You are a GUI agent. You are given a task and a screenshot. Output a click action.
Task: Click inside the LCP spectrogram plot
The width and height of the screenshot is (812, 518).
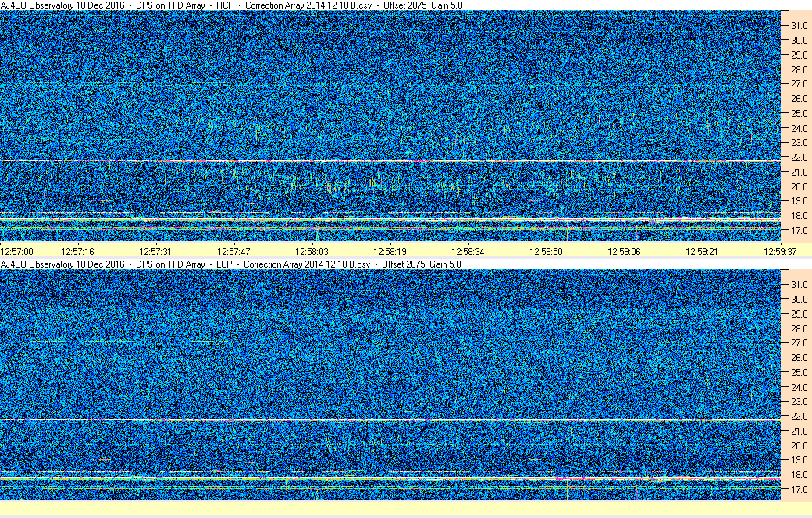(390, 385)
